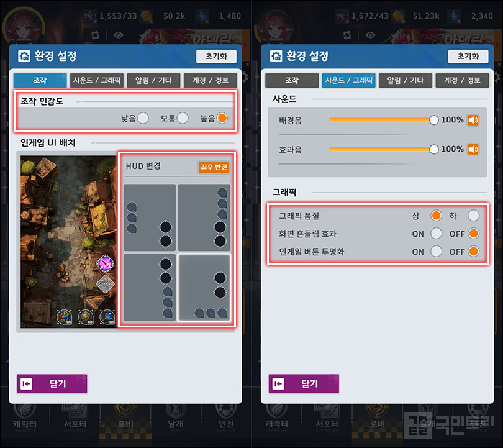Open the 알림 / 기타 tab on left panel
The height and width of the screenshot is (448, 503).
(x=153, y=80)
